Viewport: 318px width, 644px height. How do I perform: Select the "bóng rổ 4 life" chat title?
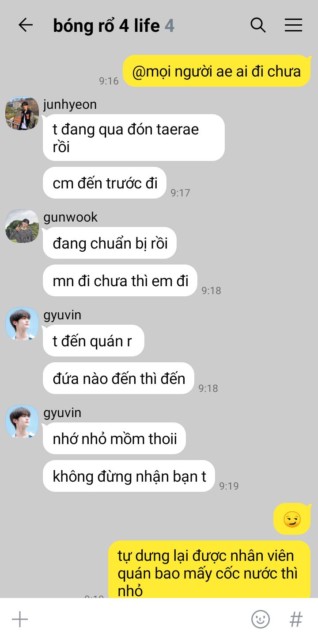click(106, 26)
